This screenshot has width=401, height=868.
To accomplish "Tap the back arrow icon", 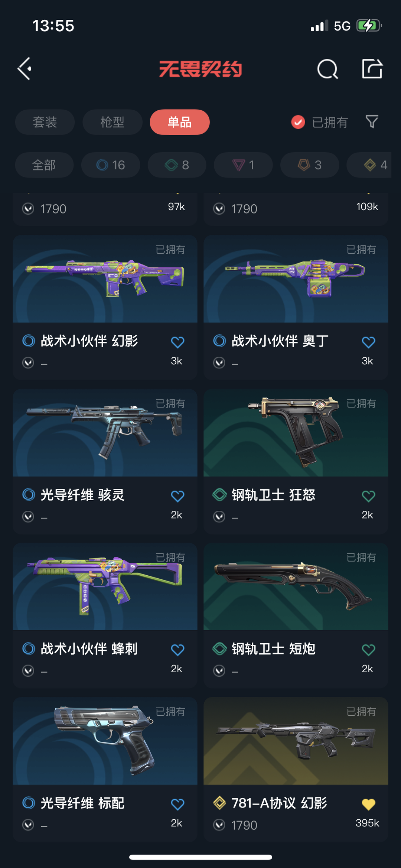I will point(25,69).
